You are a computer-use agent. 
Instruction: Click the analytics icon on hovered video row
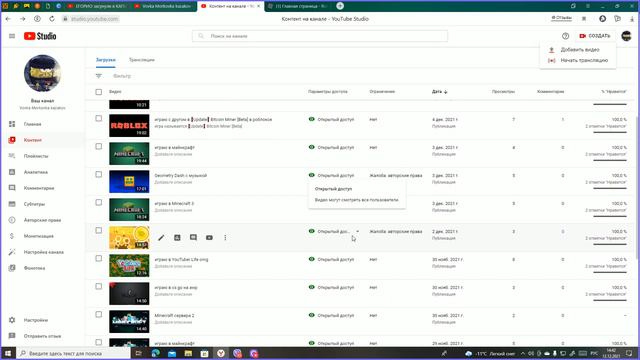(x=177, y=238)
